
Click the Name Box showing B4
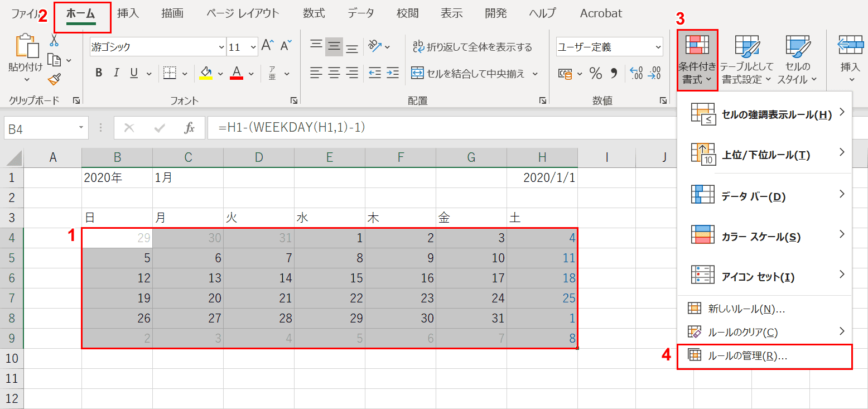[x=46, y=128]
